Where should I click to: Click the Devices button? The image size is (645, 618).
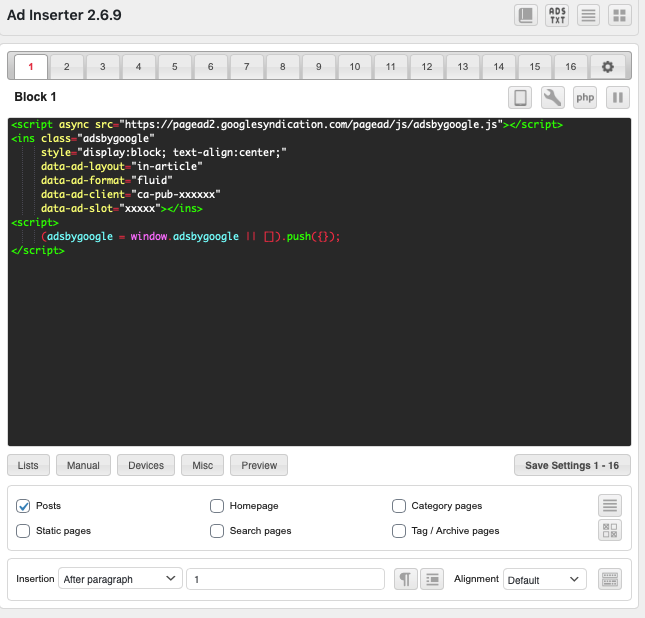coord(146,465)
